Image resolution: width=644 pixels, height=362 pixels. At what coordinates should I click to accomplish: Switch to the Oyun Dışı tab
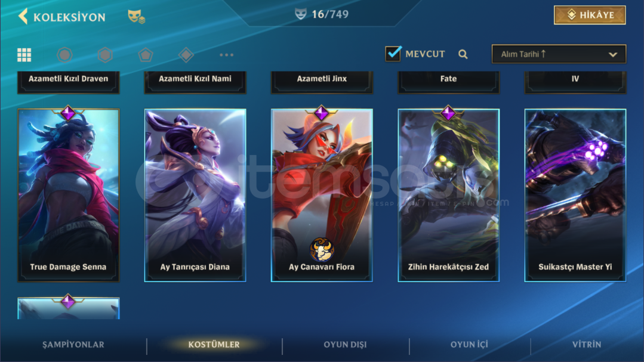[x=345, y=345]
